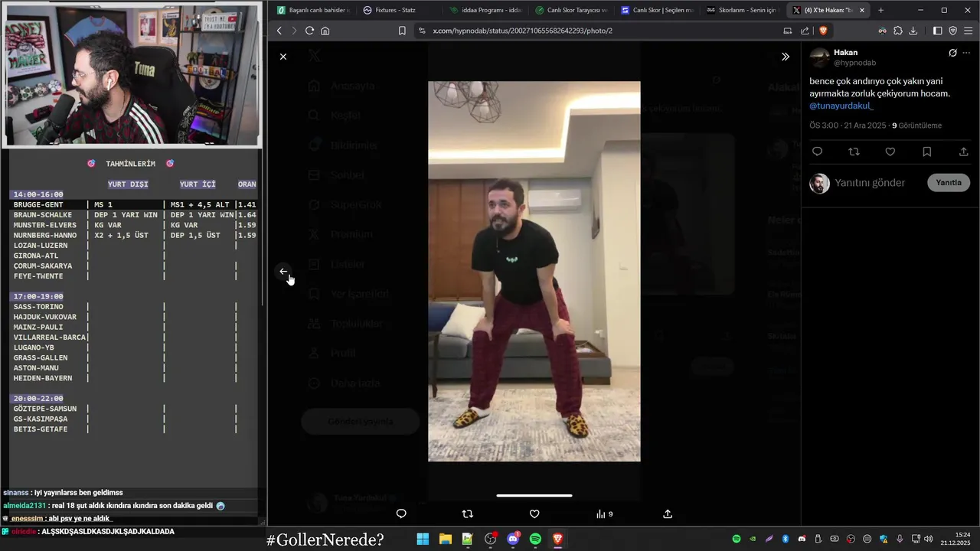Switch to 'iddaa Programı' browser tab
This screenshot has width=980, height=551.
click(x=485, y=10)
